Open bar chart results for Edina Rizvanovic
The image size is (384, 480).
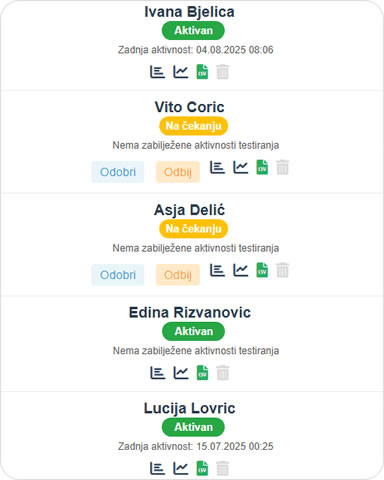[157, 373]
